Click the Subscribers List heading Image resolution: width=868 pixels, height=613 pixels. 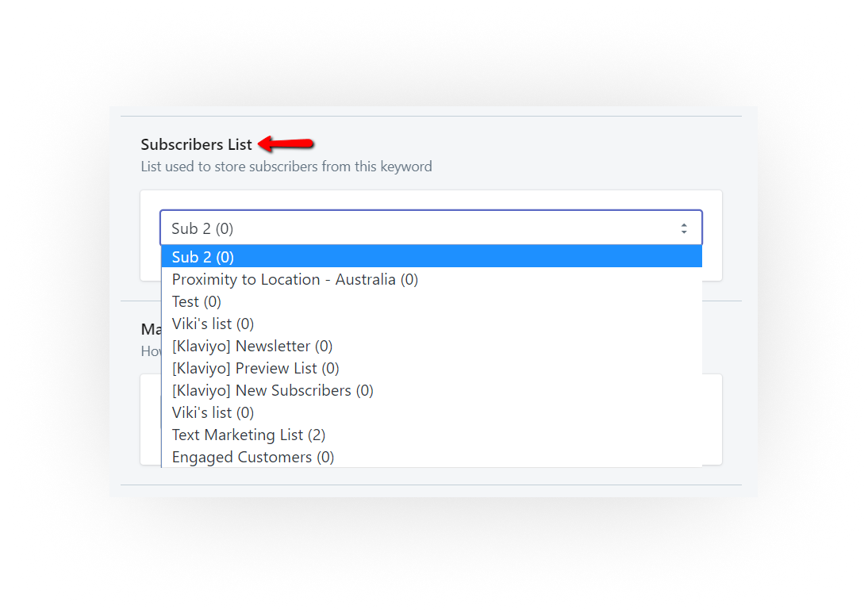(x=196, y=144)
